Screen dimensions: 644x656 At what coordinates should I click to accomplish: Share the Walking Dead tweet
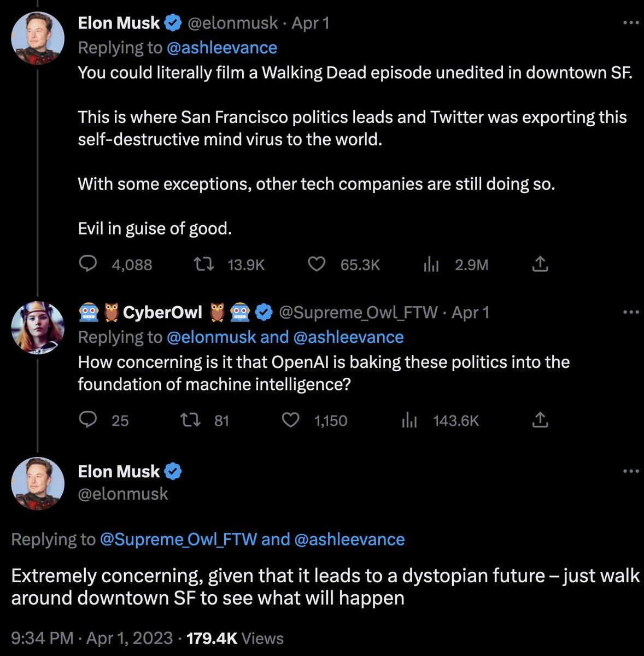point(540,265)
